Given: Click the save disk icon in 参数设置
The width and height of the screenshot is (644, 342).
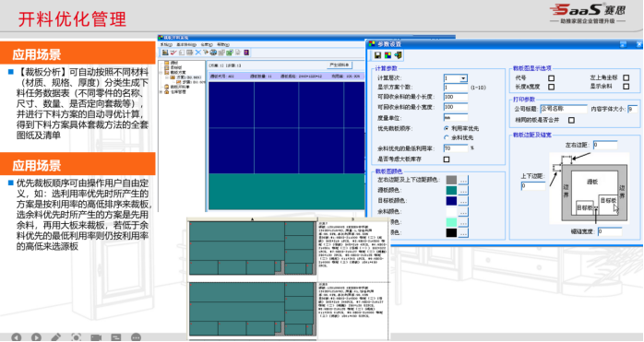Looking at the screenshot, I should [377, 55].
